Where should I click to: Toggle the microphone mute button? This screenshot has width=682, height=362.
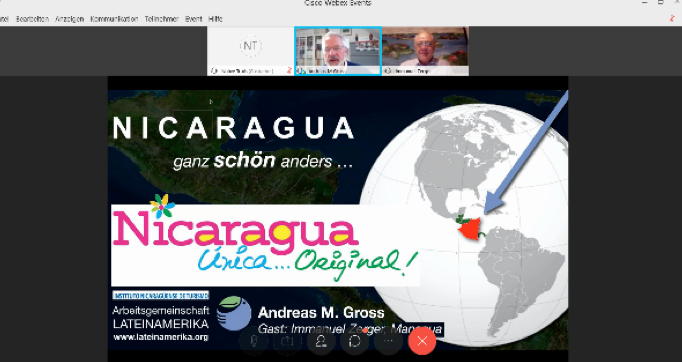[253, 341]
